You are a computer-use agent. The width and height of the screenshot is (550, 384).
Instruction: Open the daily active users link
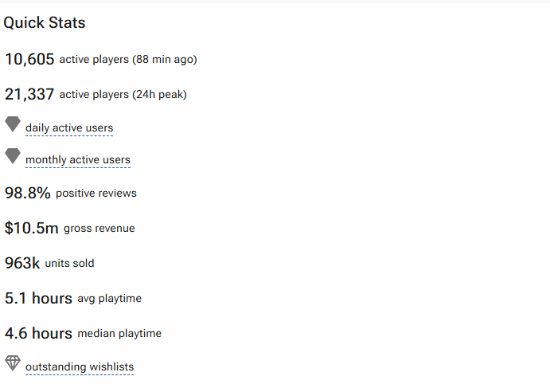pos(69,128)
